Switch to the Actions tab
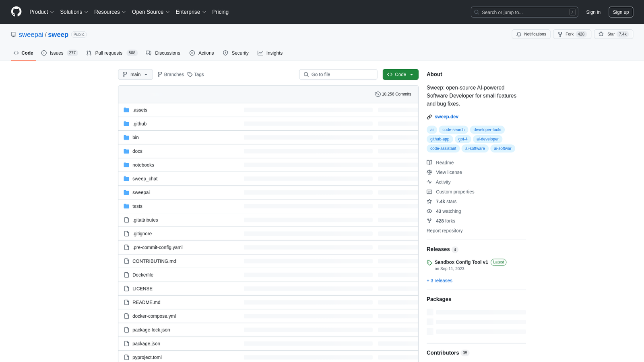 [x=202, y=53]
